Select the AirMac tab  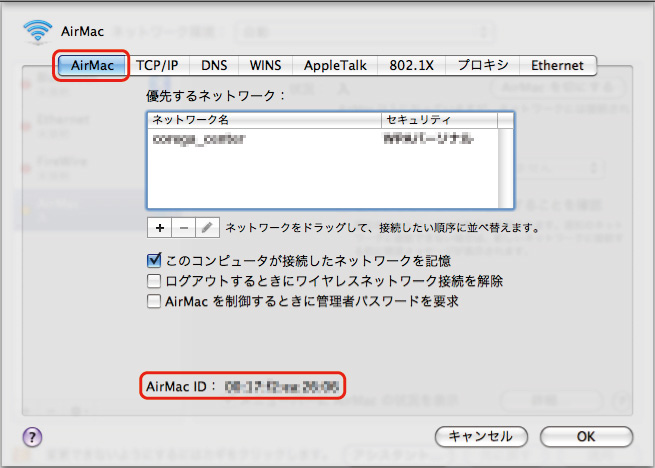pyautogui.click(x=92, y=65)
